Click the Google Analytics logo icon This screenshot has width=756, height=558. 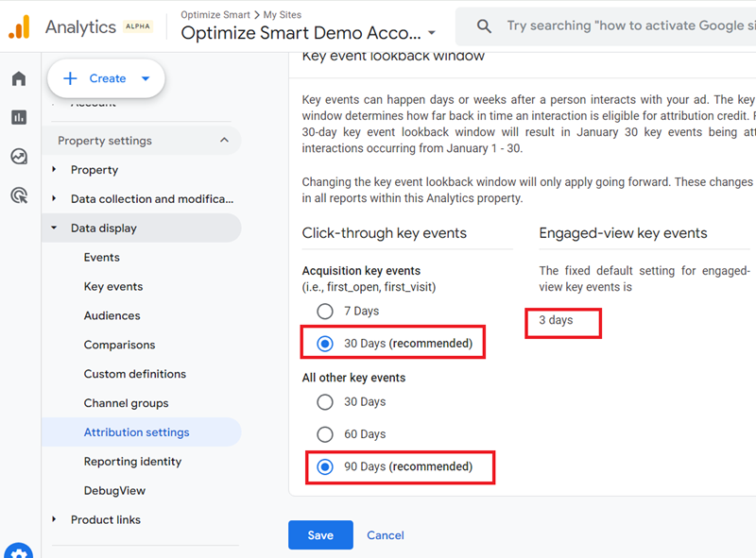[x=19, y=26]
